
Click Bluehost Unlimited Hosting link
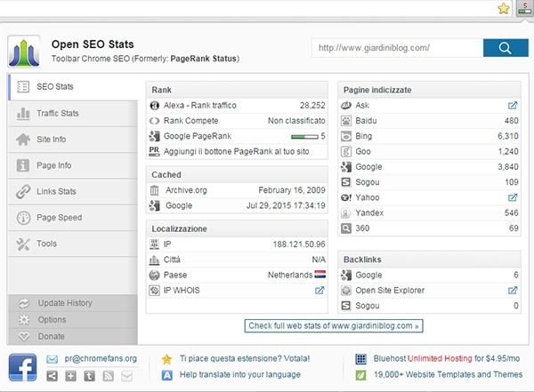[447, 358]
